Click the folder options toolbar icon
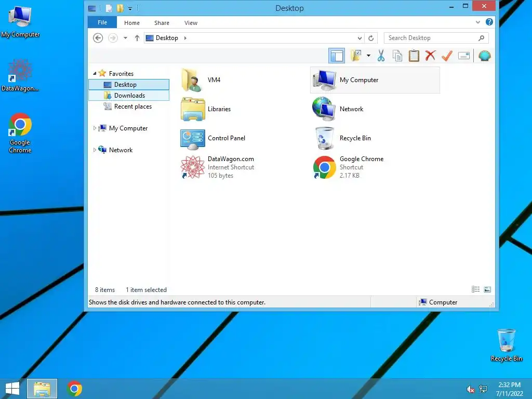 click(x=356, y=56)
